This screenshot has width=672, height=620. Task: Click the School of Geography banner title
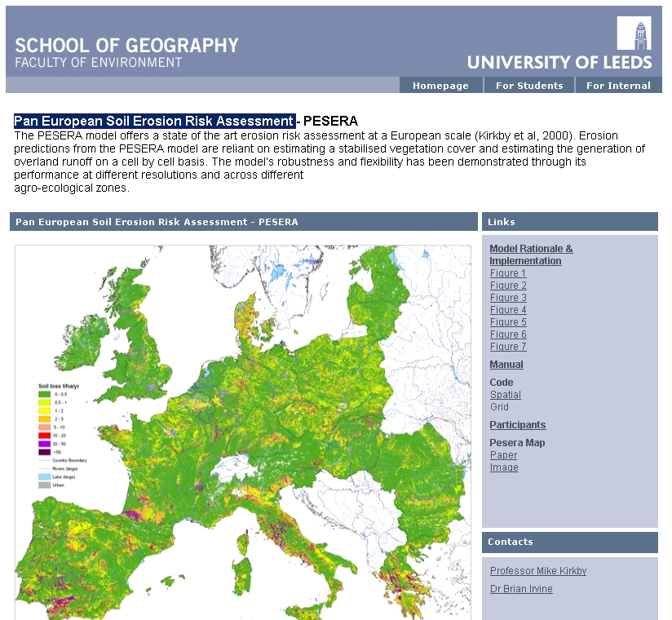coord(126,46)
